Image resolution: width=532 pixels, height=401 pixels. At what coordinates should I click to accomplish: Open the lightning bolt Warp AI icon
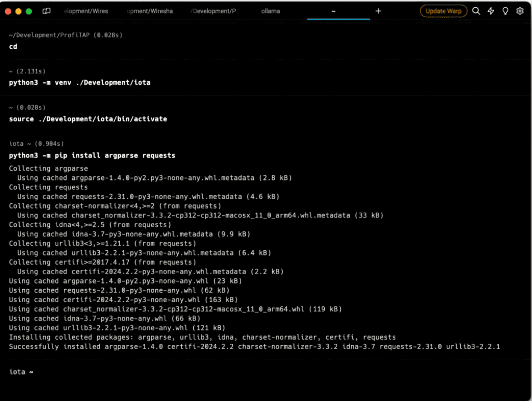tap(490, 11)
